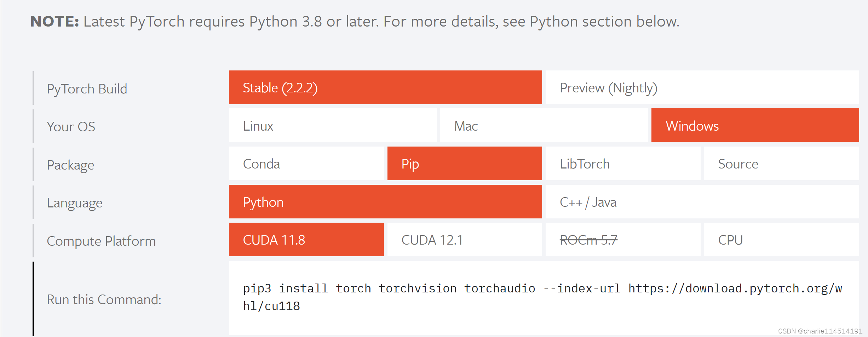Choose Windows as your OS
Viewport: 868px width, 337px height.
[692, 126]
